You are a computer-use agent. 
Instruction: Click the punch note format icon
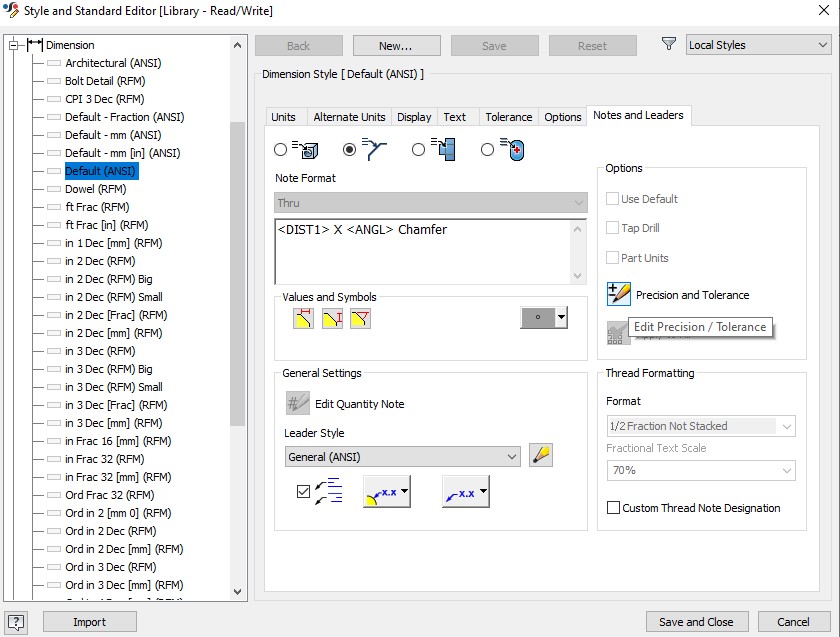click(x=513, y=149)
